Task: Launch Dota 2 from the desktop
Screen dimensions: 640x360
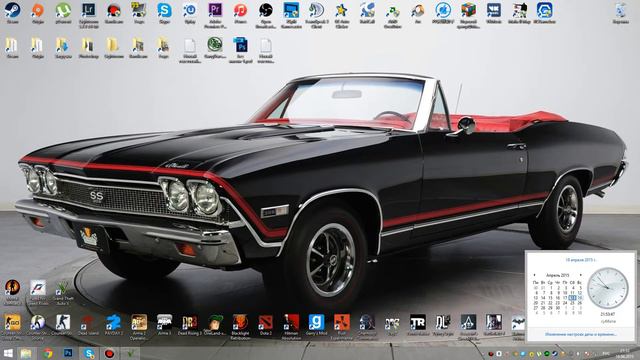Action: [x=265, y=325]
